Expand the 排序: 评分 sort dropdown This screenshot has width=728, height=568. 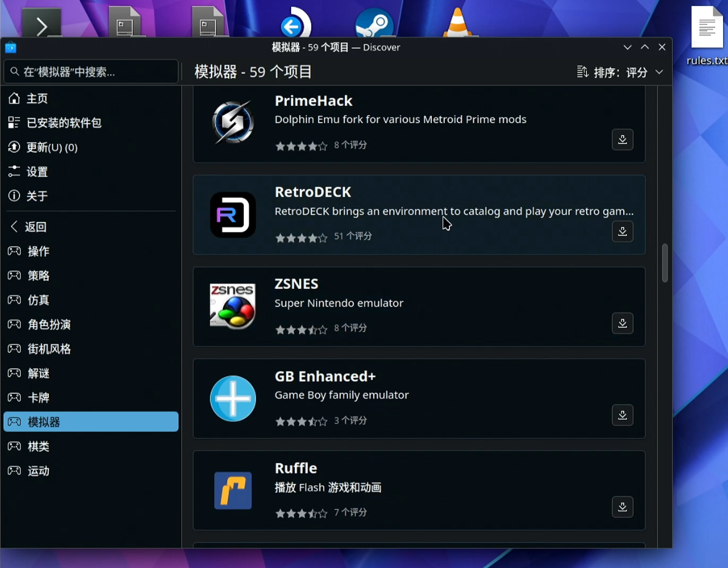[620, 72]
